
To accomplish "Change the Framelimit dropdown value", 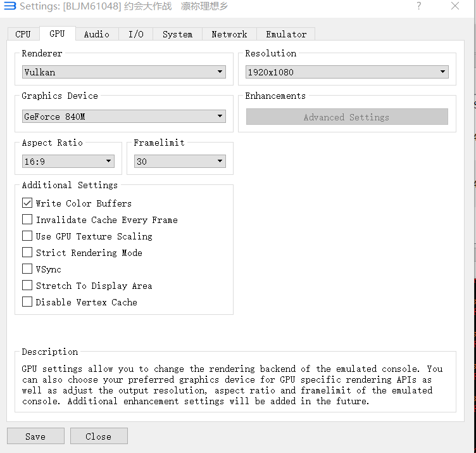I will click(180, 162).
